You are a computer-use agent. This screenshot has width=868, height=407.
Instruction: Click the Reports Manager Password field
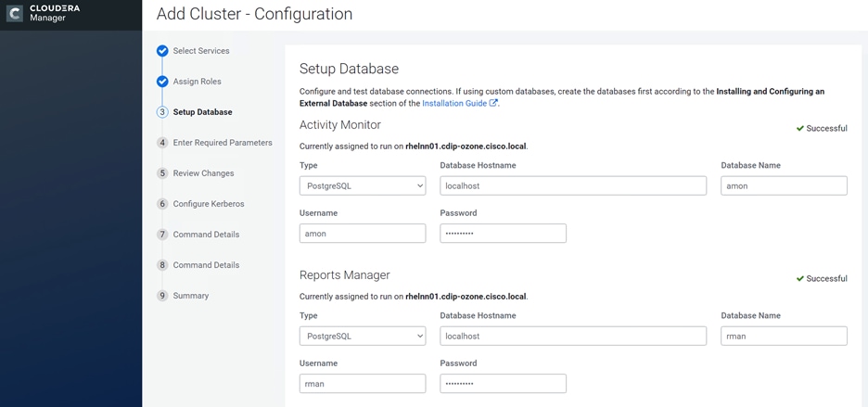click(504, 383)
